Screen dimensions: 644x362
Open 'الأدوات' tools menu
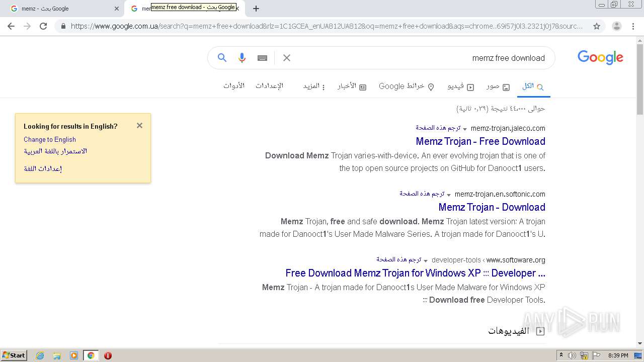click(234, 86)
